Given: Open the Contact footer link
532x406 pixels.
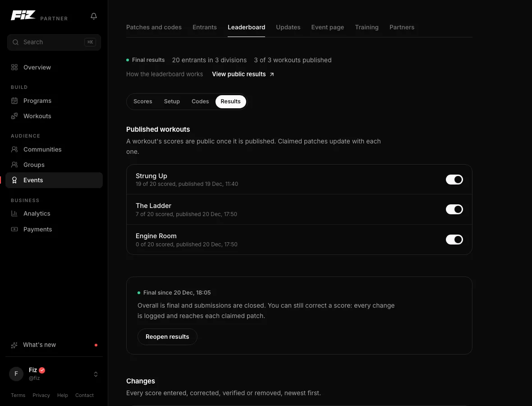Looking at the screenshot, I should [x=84, y=396].
